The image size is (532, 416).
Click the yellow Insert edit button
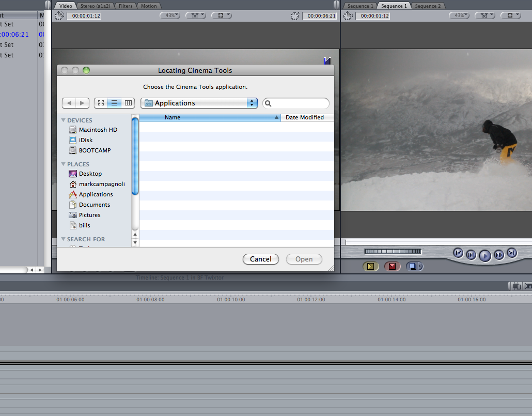(x=370, y=266)
